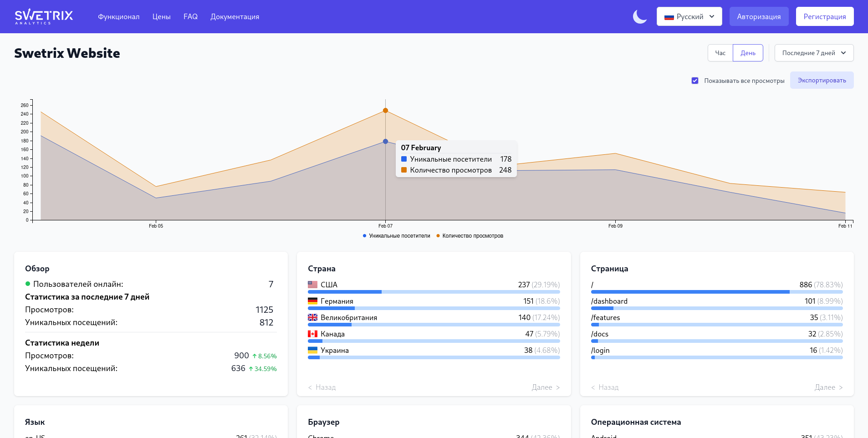The image size is (868, 438).
Task: Open the 'Последние 7 дней' period dropdown
Action: [x=814, y=53]
